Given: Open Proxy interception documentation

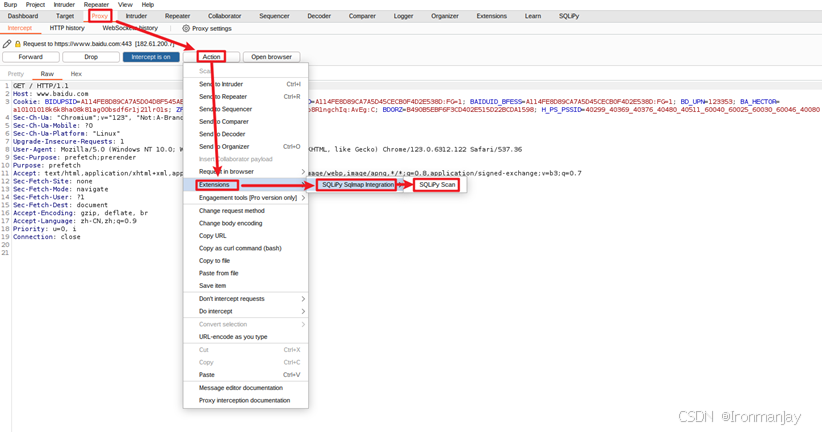Looking at the screenshot, I should click(245, 401).
